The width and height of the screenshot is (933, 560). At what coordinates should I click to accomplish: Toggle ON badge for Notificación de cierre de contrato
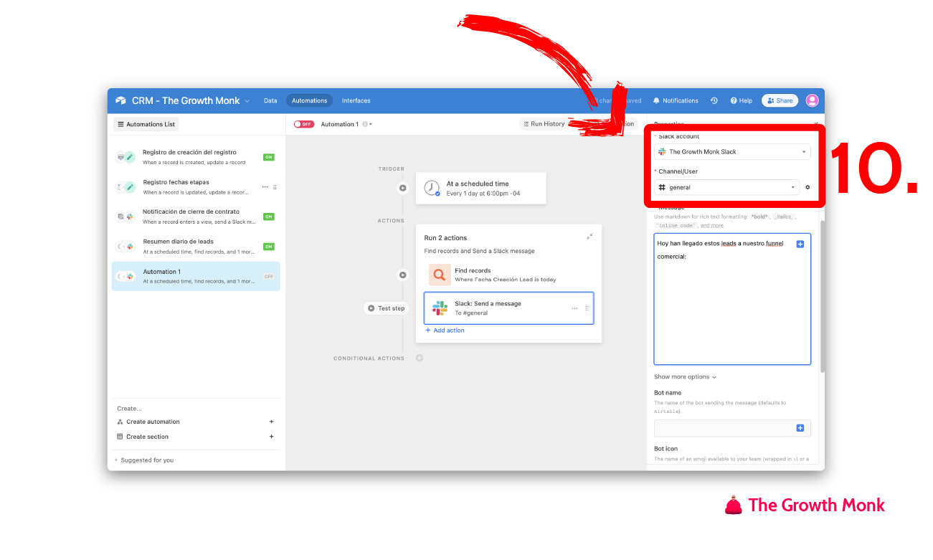point(268,217)
